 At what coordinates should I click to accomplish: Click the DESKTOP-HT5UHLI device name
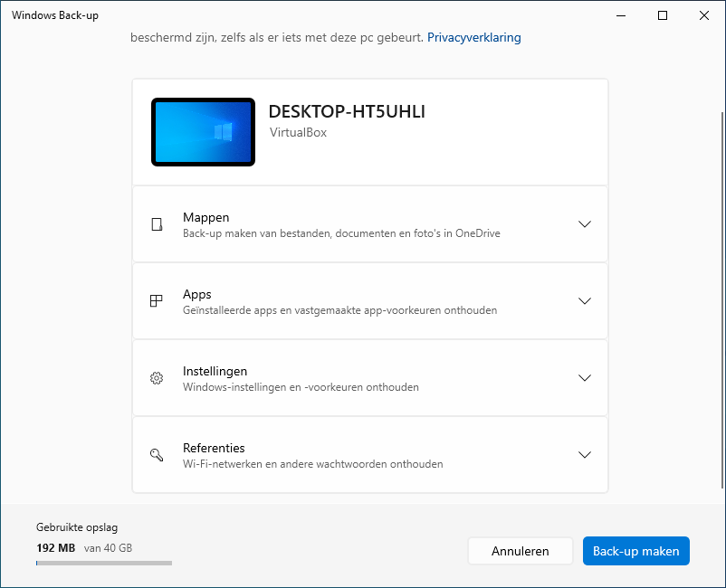click(x=347, y=112)
